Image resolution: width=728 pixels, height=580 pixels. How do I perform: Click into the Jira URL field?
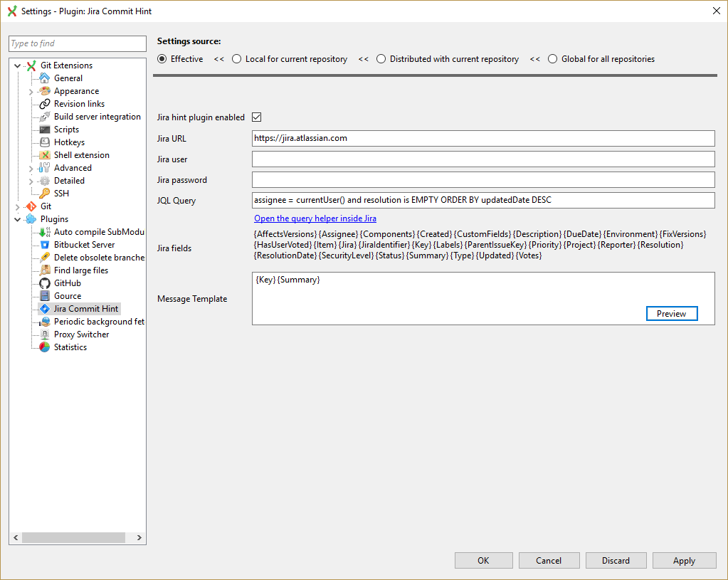click(483, 138)
